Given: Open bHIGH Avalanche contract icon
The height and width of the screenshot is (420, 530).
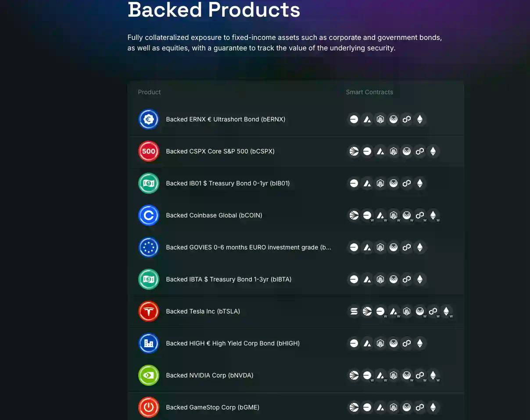Looking at the screenshot, I should pos(367,343).
